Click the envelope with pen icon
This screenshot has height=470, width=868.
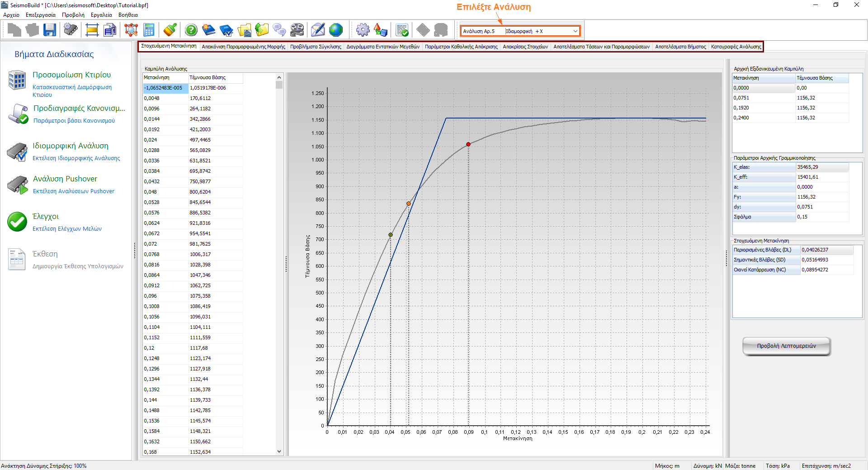(x=318, y=30)
